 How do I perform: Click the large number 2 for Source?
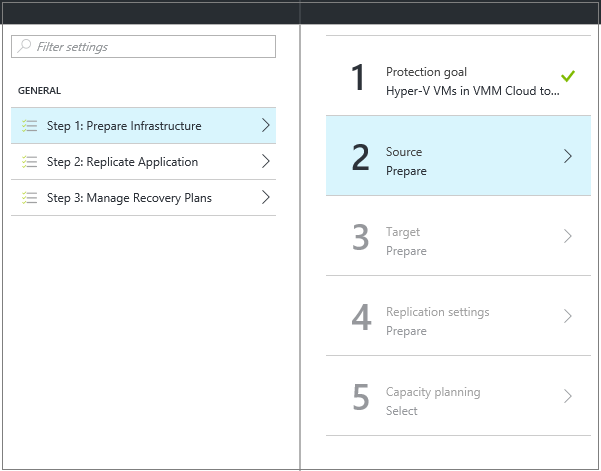pos(361,157)
